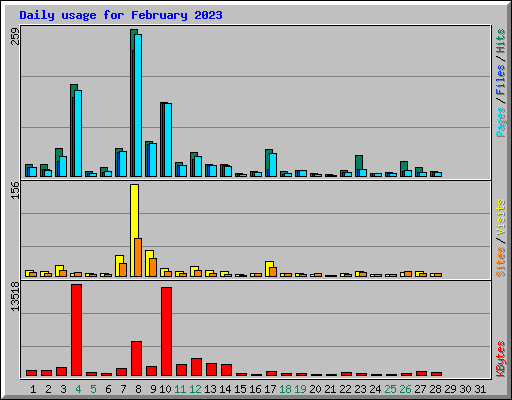Click the 156 axis value label

pyautogui.click(x=15, y=190)
